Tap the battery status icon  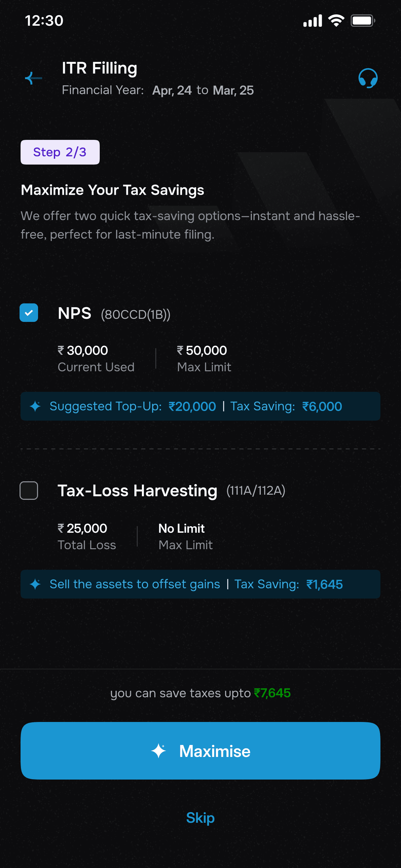363,21
